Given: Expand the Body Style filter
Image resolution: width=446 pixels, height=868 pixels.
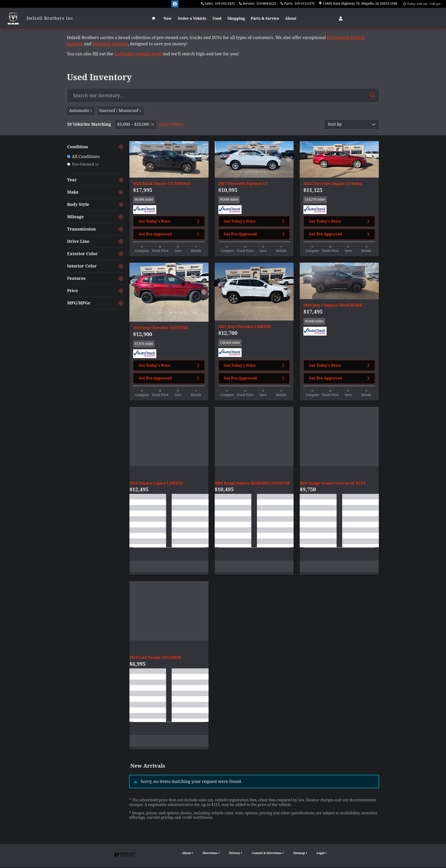Looking at the screenshot, I should [121, 205].
